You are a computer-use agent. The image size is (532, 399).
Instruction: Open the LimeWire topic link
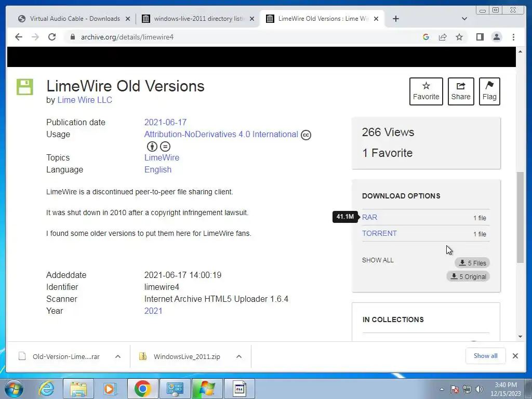tap(162, 157)
